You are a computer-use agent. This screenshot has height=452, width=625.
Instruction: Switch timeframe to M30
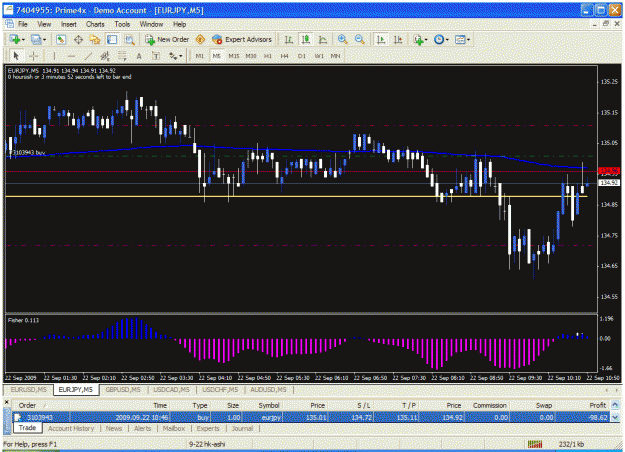pyautogui.click(x=251, y=56)
